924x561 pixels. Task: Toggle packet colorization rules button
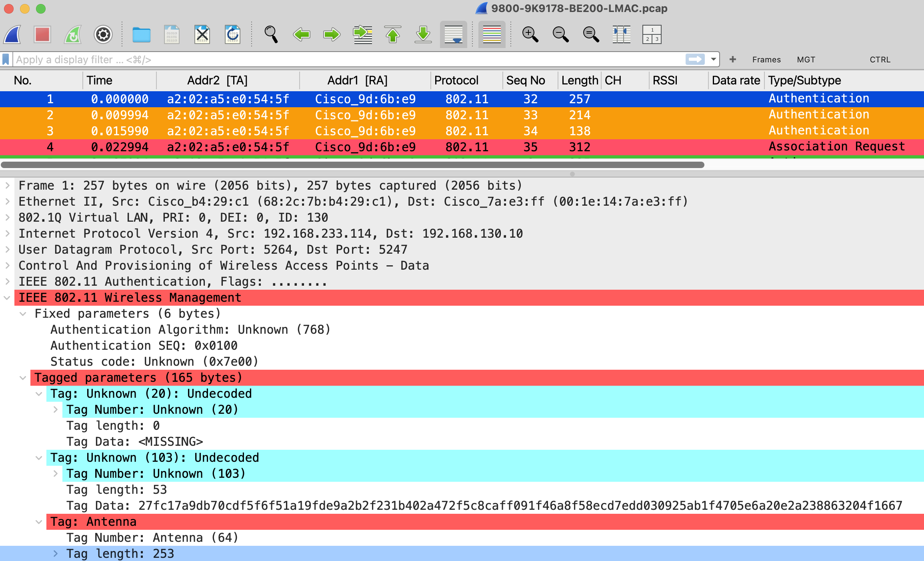pyautogui.click(x=492, y=34)
